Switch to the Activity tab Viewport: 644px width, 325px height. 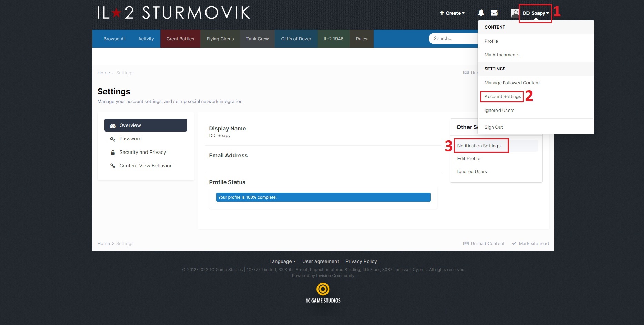point(146,39)
